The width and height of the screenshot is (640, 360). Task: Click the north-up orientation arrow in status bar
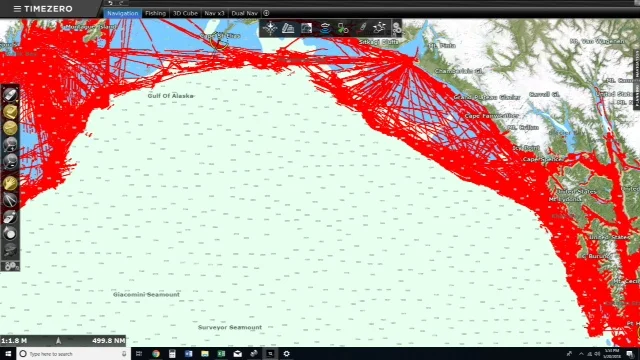(x=58, y=340)
